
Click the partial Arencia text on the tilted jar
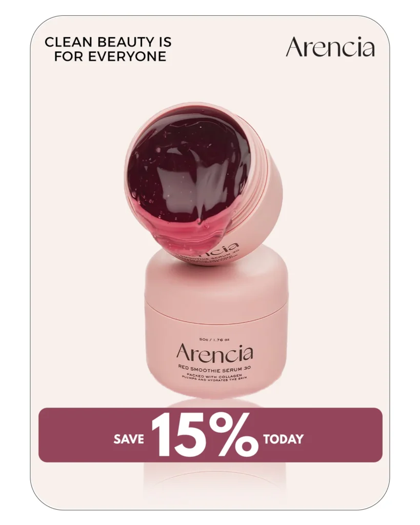(x=220, y=251)
